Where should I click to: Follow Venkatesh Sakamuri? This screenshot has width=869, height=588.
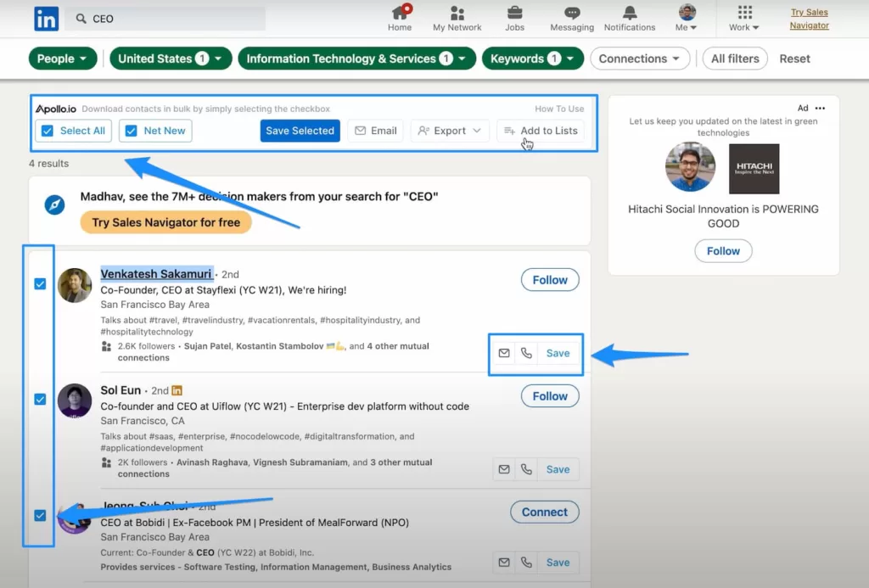pyautogui.click(x=550, y=280)
